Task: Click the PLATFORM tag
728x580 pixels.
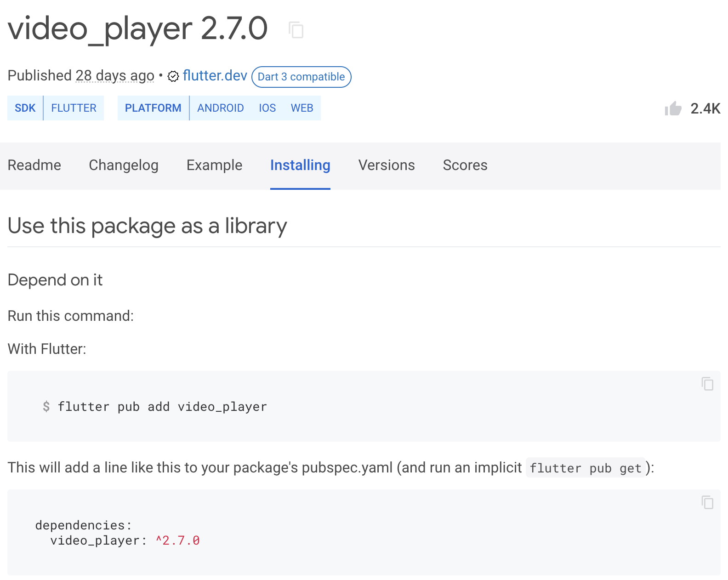Action: (154, 108)
